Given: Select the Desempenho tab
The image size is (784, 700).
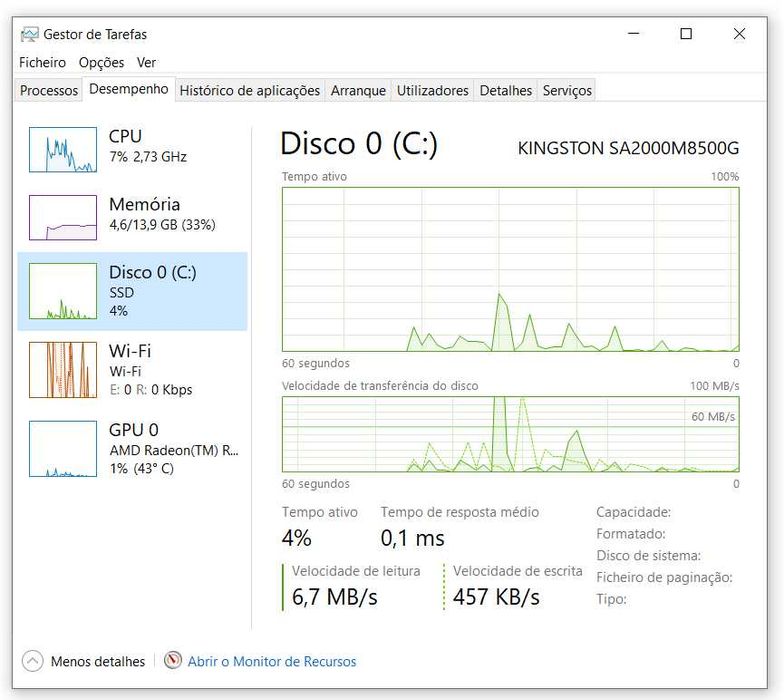Looking at the screenshot, I should 129,89.
